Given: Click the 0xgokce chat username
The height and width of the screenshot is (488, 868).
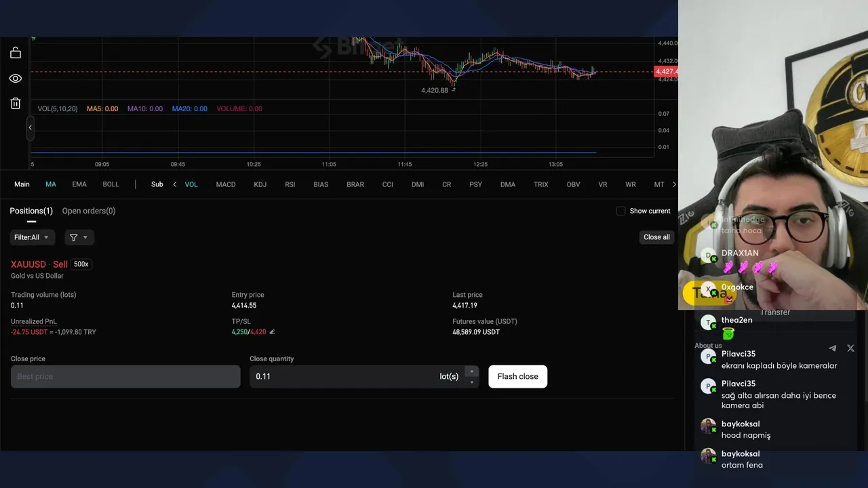Looking at the screenshot, I should pos(737,287).
